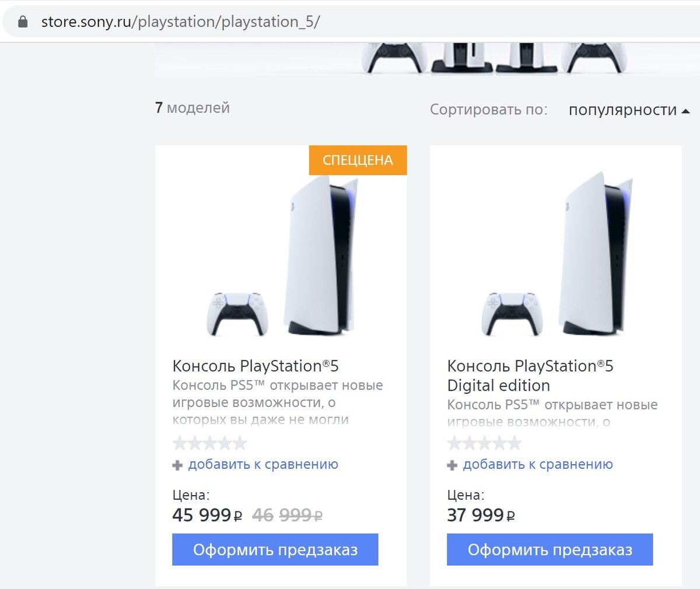Open the PS5 Digital edition product image
This screenshot has height=589, width=700.
pyautogui.click(x=555, y=257)
